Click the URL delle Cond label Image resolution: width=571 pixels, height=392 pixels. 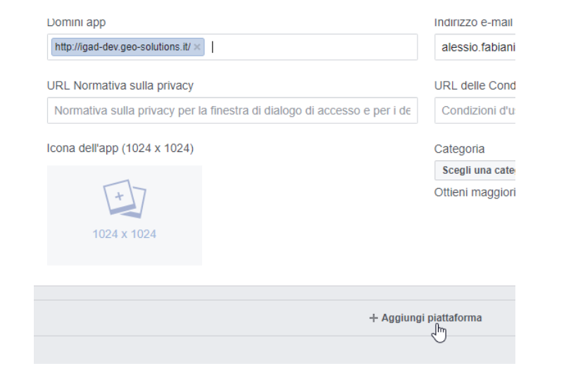(x=475, y=86)
